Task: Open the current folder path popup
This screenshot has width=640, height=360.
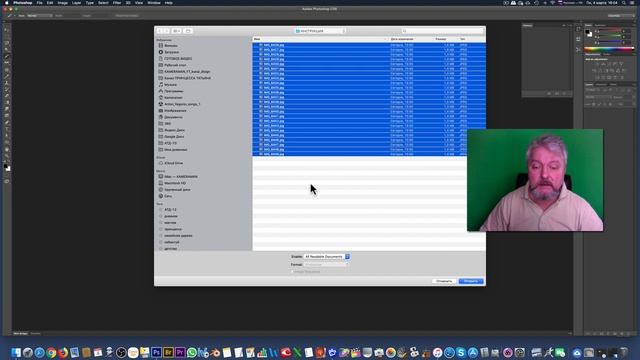Action: (x=320, y=31)
